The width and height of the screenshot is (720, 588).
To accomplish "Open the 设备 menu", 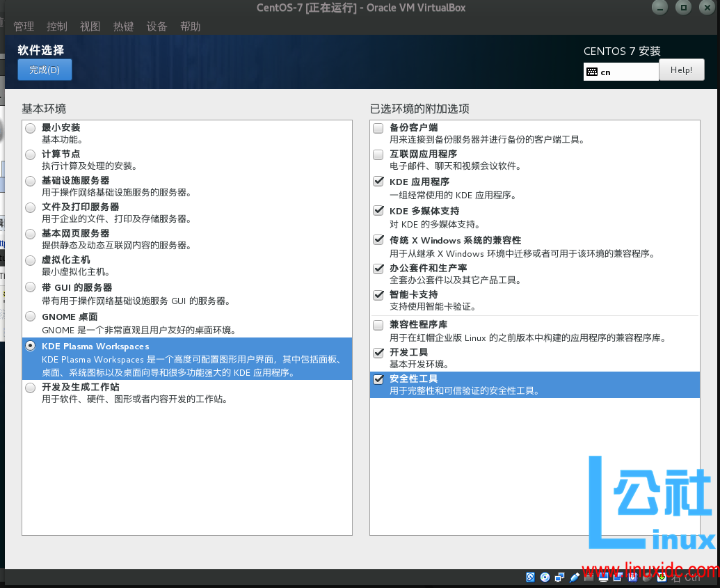I will [x=157, y=26].
